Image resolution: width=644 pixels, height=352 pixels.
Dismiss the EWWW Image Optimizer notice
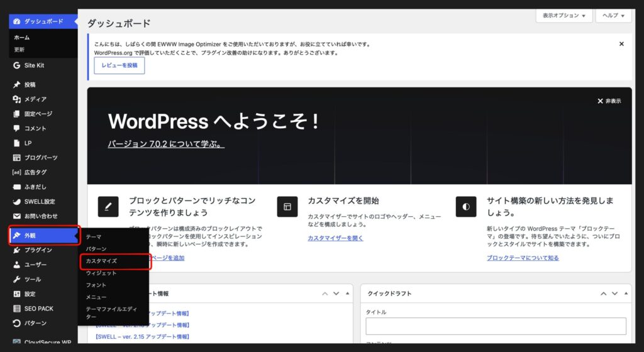tap(621, 44)
